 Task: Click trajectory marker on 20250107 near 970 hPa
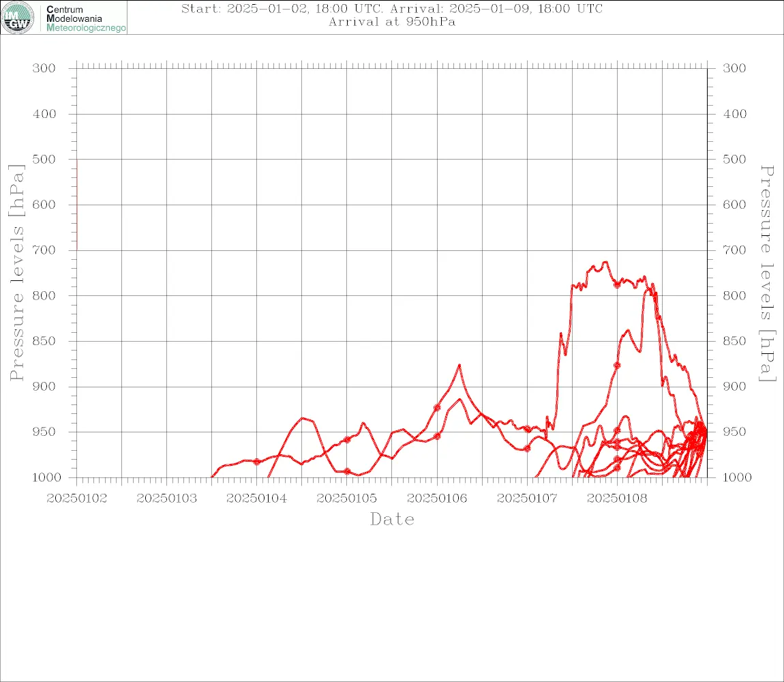pyautogui.click(x=527, y=449)
